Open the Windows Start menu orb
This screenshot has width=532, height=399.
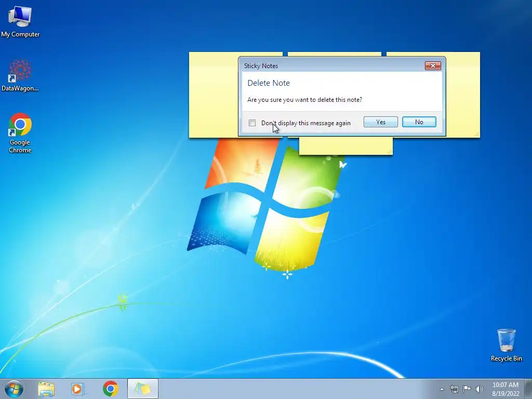point(14,389)
